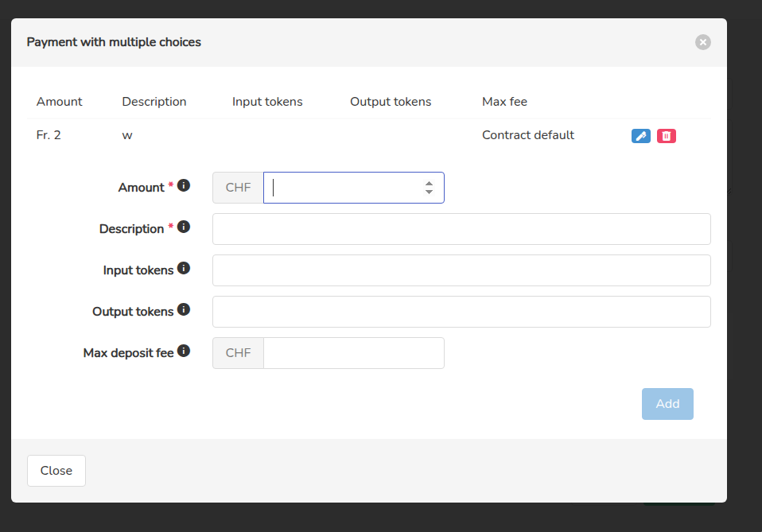Click the Close button in footer
The width and height of the screenshot is (762, 532).
(56, 471)
